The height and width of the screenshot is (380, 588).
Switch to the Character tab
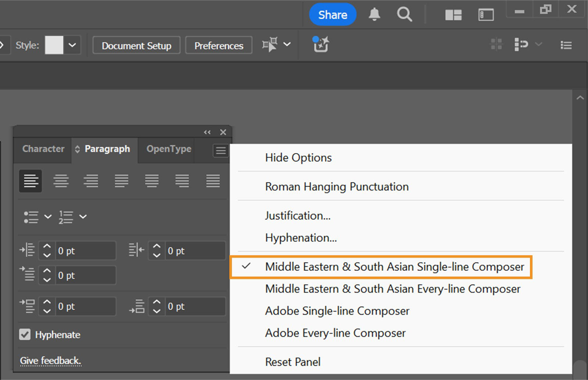pyautogui.click(x=43, y=149)
